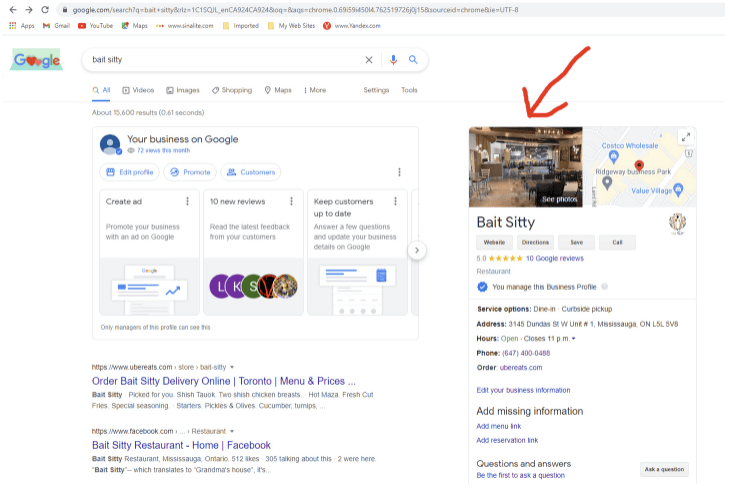
Task: Switch to the Videos tab
Action: (138, 90)
